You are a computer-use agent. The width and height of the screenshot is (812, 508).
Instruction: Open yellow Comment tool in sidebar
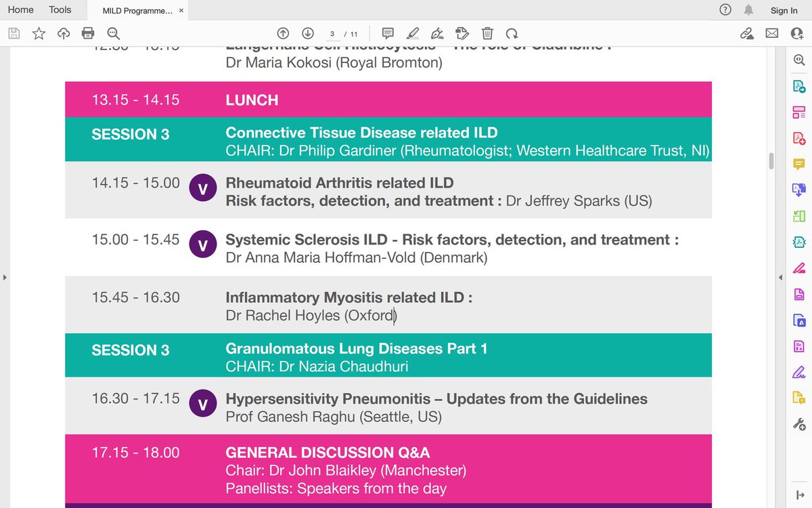(799, 164)
